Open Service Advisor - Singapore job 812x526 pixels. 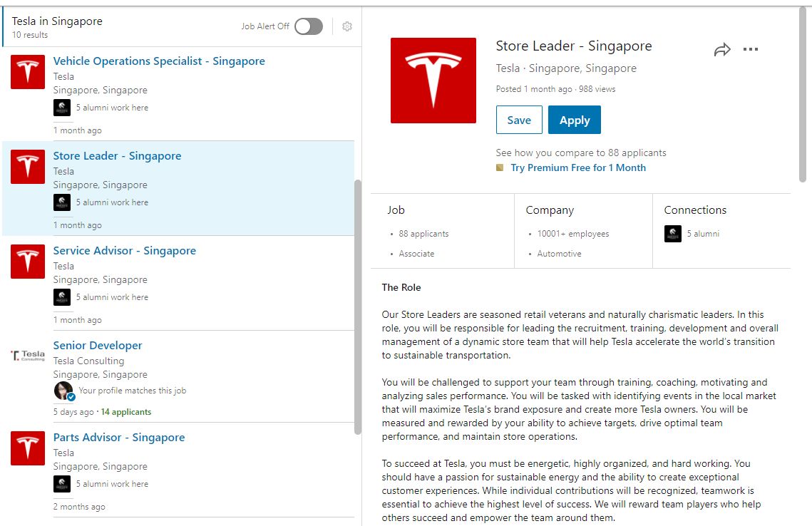coord(125,251)
